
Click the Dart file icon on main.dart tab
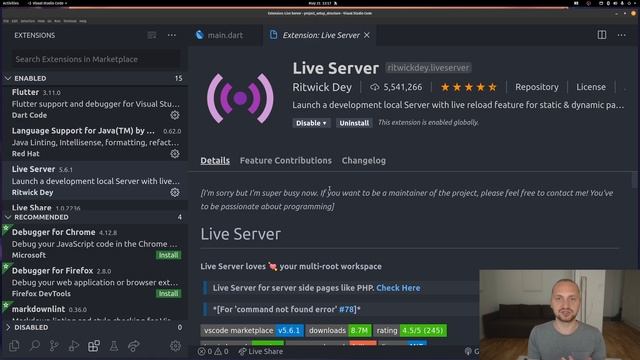[x=199, y=35]
